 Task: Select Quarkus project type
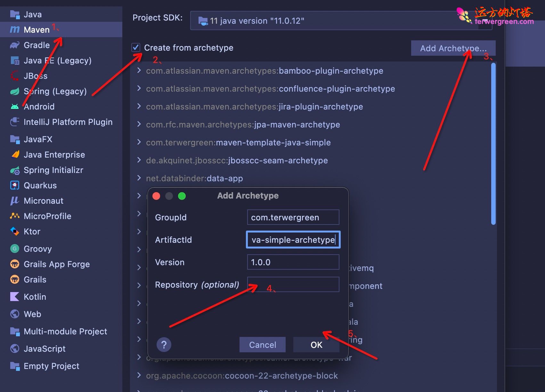tap(61, 185)
